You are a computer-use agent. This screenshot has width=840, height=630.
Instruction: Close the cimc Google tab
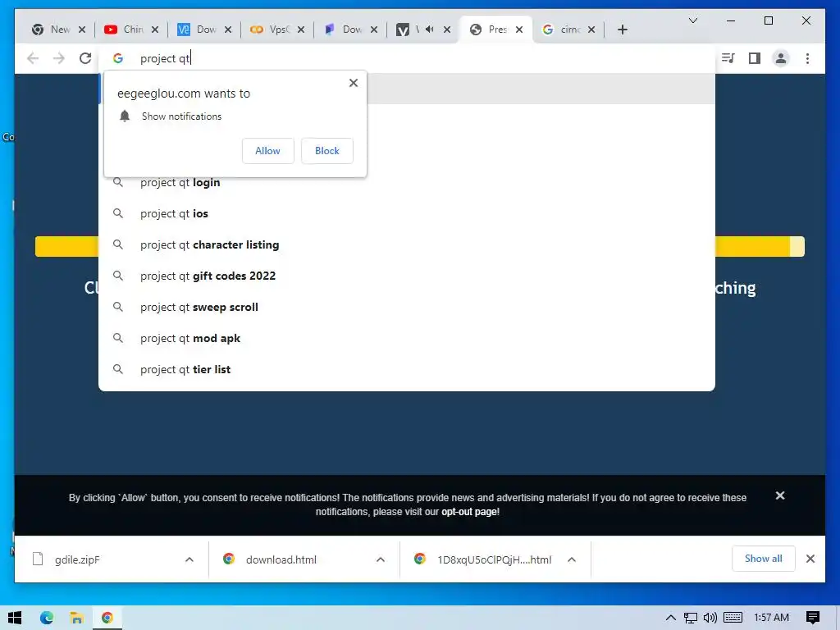point(591,30)
